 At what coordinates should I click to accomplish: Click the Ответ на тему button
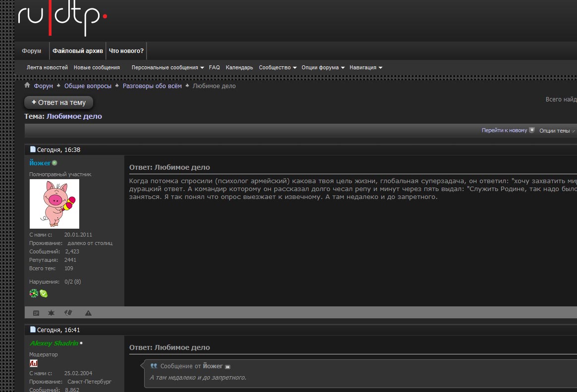pyautogui.click(x=58, y=102)
